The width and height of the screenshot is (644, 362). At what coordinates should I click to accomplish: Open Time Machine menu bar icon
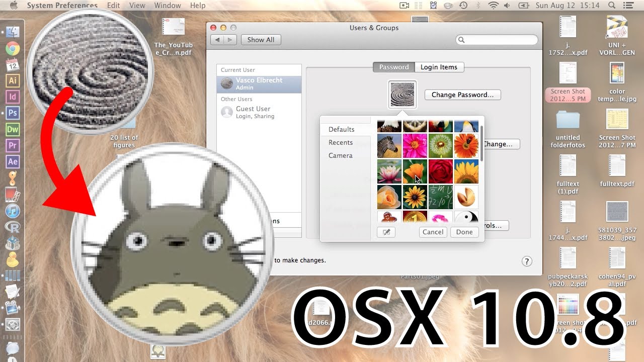[463, 6]
